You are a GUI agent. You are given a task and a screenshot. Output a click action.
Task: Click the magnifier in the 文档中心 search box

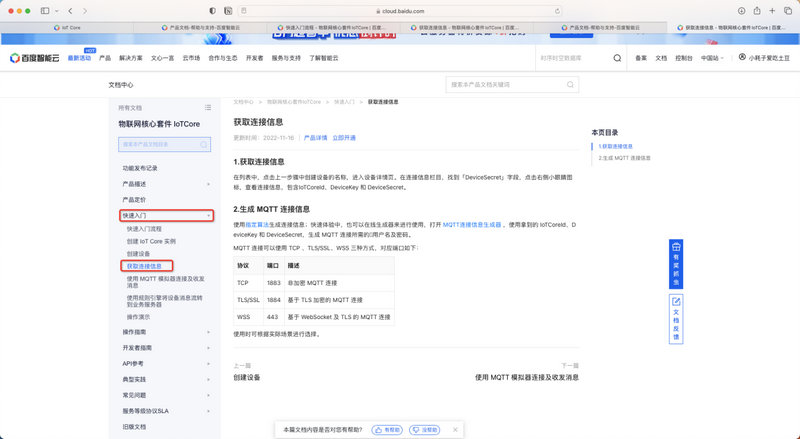[x=570, y=85]
